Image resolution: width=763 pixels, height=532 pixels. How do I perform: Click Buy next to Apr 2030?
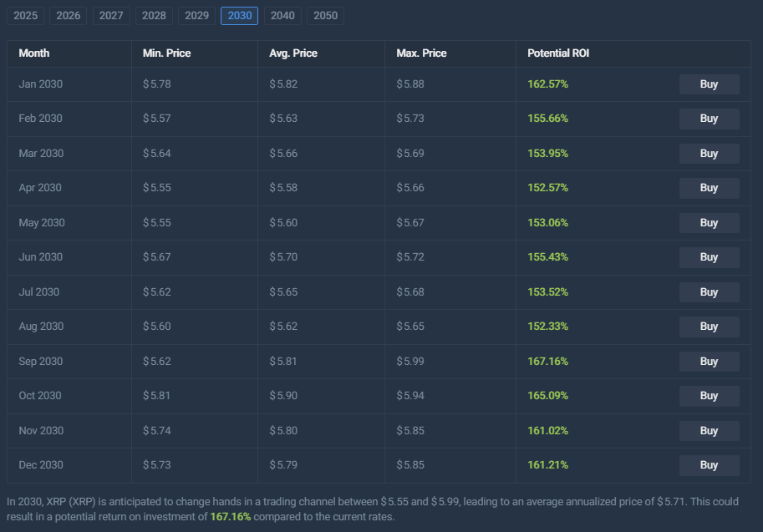(x=709, y=188)
